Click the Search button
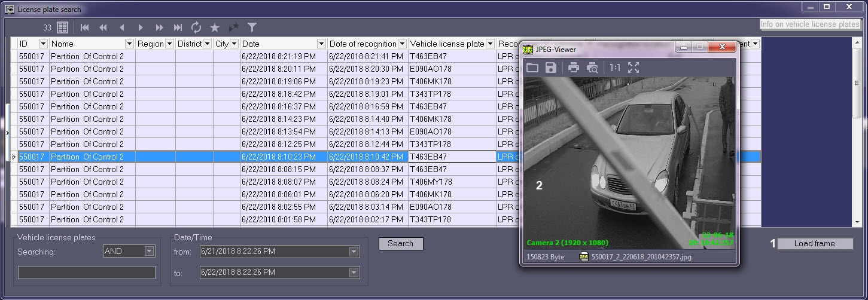 (401, 243)
